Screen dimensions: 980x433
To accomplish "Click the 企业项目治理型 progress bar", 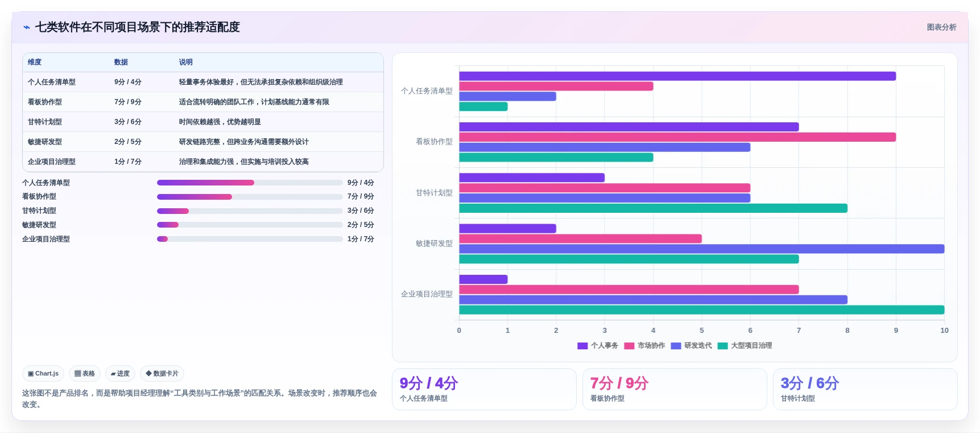I will click(x=250, y=239).
